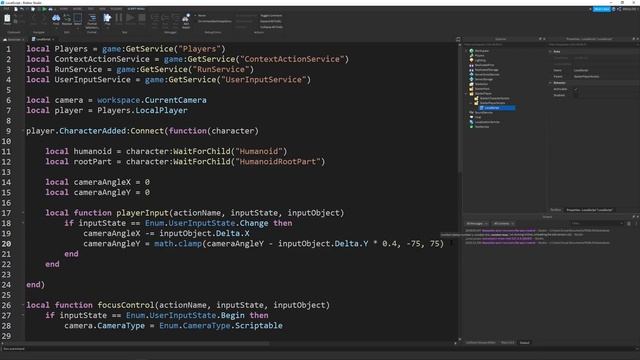This screenshot has height=360, width=640.
Task: Select TestService in the Explorer tree
Action: [482, 127]
